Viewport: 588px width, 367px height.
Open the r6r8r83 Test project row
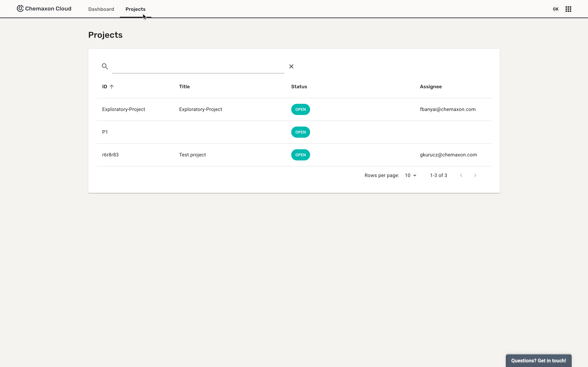110,155
